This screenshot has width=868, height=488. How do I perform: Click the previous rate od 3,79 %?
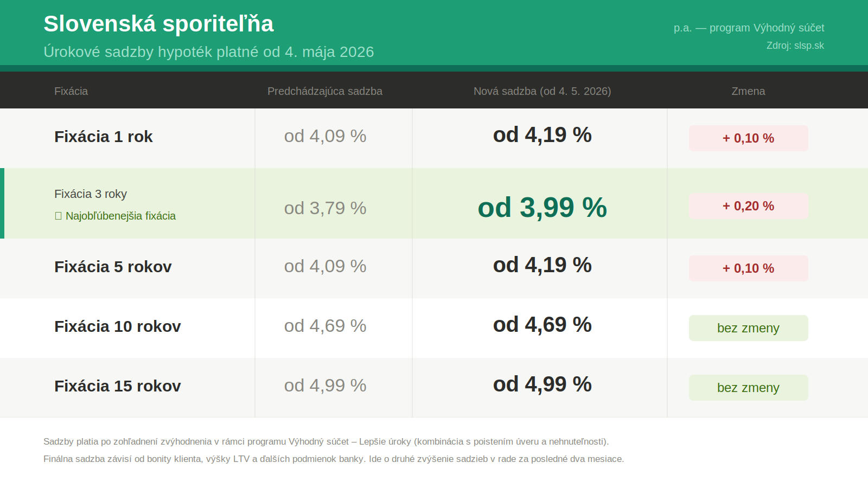325,208
